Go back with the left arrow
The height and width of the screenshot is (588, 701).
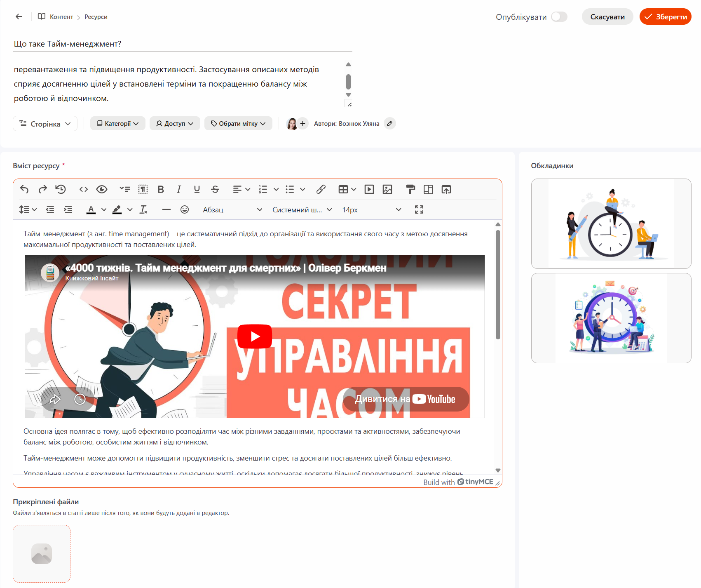tap(19, 16)
